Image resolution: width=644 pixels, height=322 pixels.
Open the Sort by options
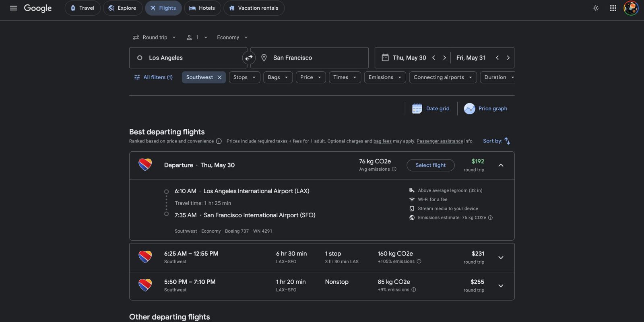coord(497,141)
